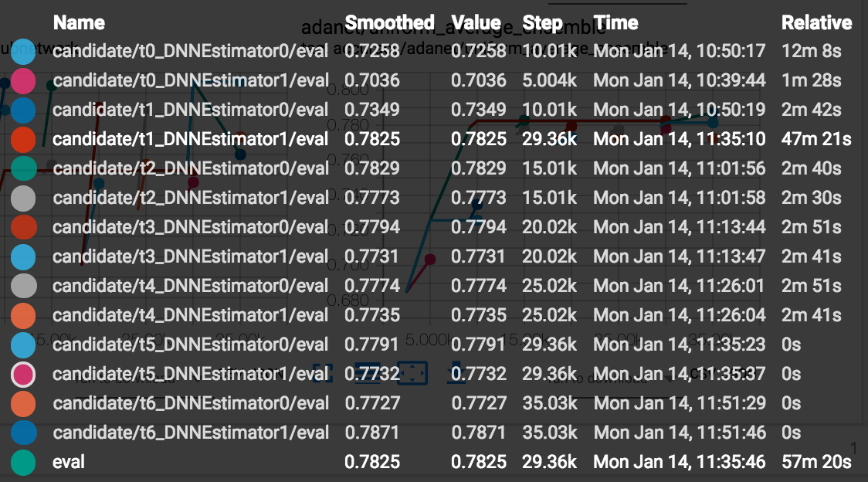Click the teal circle next to eval row
The image size is (868, 482).
coord(23,462)
